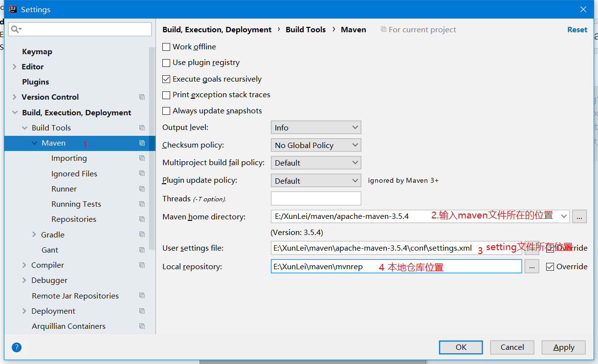Viewport: 598px width, 364px height.
Task: Open Ignored Files under Maven
Action: pyautogui.click(x=74, y=173)
